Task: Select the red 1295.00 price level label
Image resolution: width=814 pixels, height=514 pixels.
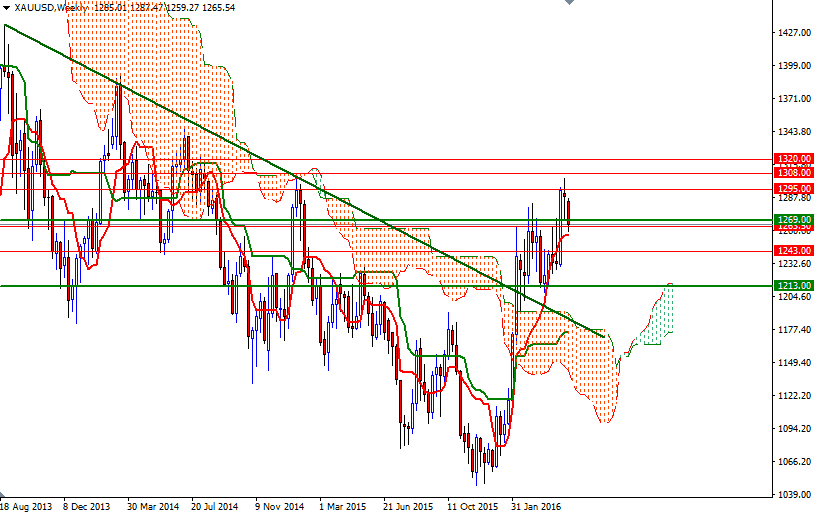Action: pyautogui.click(x=793, y=189)
